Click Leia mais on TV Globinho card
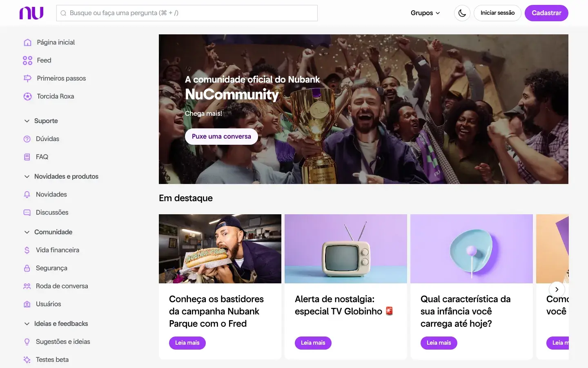 pyautogui.click(x=313, y=343)
